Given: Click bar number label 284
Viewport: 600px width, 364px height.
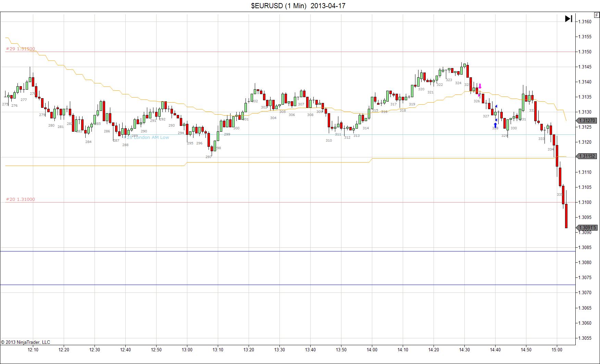Looking at the screenshot, I should pyautogui.click(x=88, y=142).
